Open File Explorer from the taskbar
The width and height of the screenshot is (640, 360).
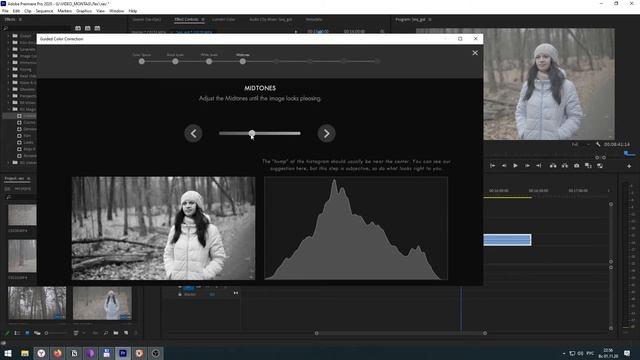25,353
